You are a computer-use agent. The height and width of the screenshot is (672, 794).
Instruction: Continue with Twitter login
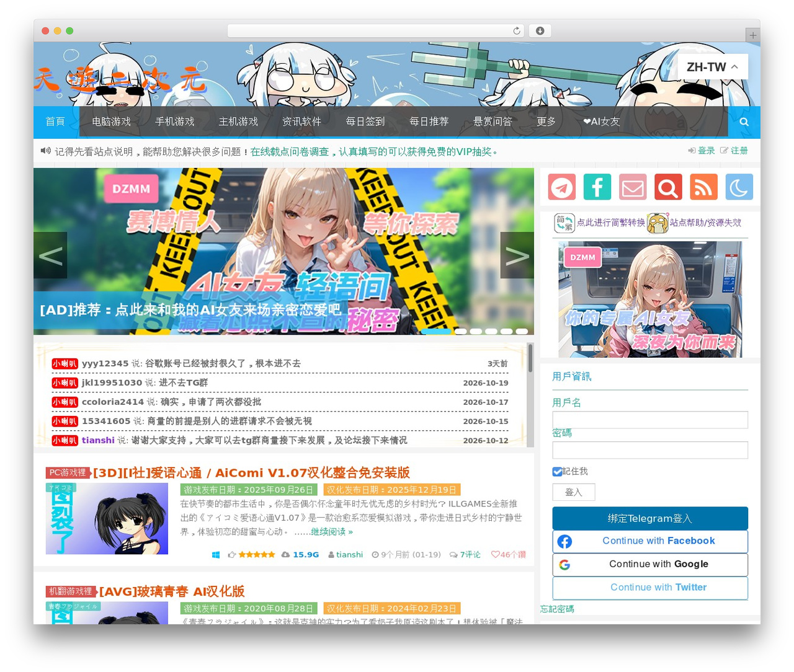[x=650, y=588]
